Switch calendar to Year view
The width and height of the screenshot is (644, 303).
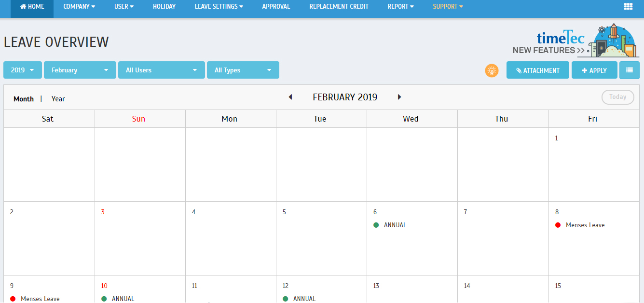point(58,99)
